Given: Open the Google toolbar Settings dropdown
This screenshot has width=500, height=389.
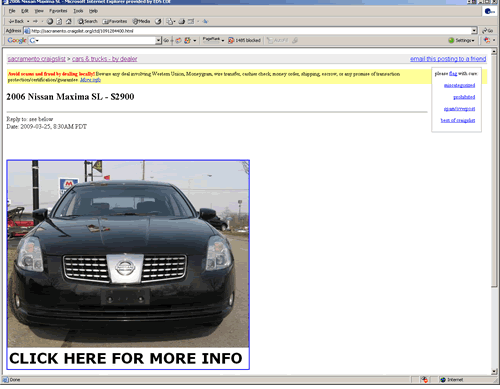Looking at the screenshot, I should 461,40.
